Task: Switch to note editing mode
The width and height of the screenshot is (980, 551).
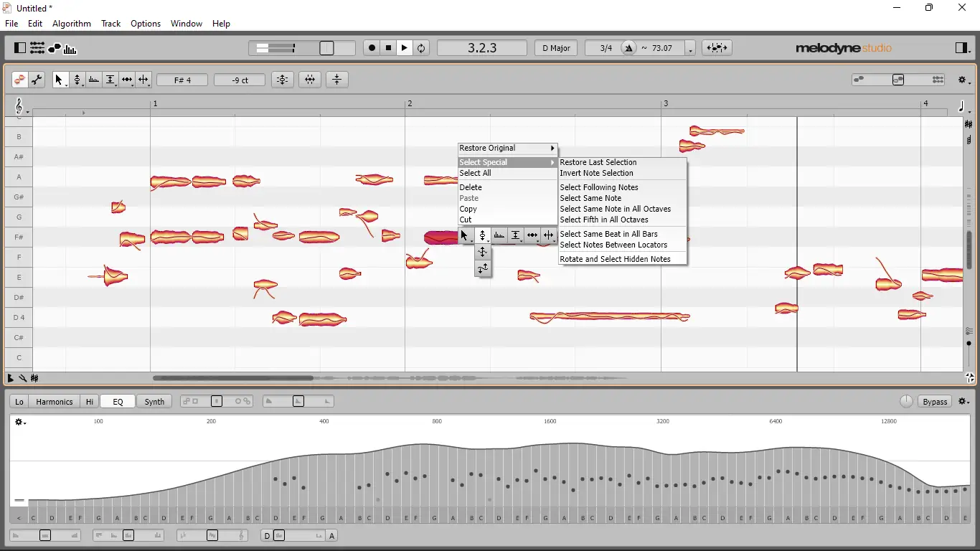Action: click(x=19, y=80)
